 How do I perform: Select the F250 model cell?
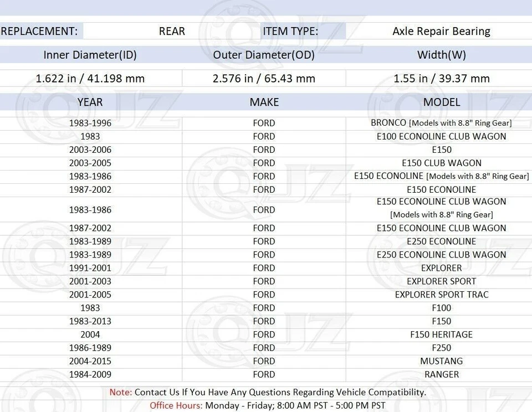click(442, 348)
